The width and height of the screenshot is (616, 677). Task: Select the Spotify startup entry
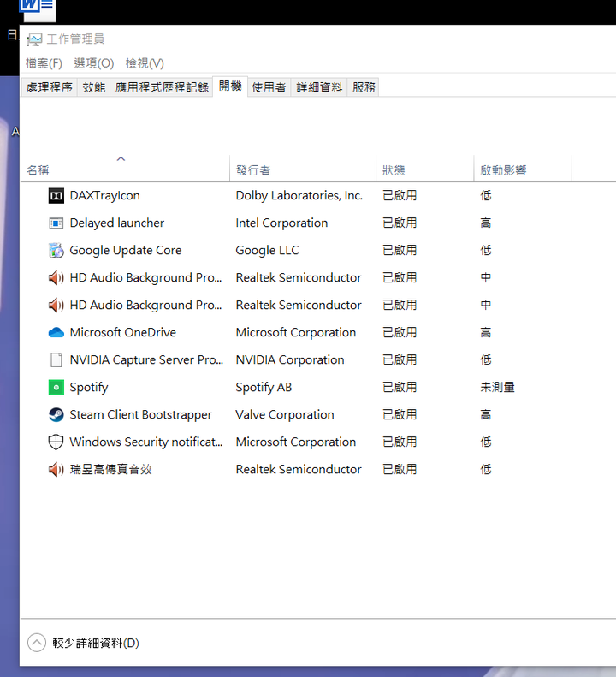point(89,388)
